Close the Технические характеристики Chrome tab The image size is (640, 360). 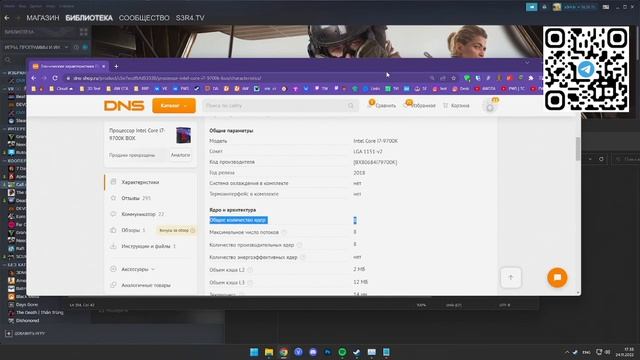pyautogui.click(x=104, y=66)
